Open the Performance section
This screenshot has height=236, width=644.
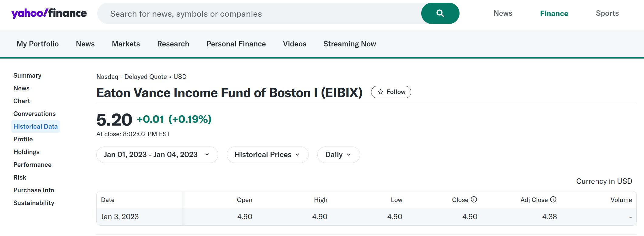coord(32,164)
